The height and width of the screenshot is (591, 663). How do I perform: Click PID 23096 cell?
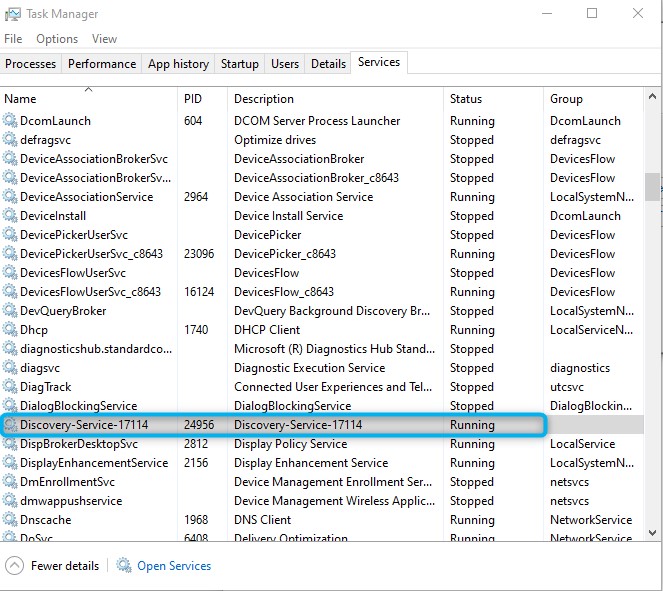pyautogui.click(x=199, y=254)
